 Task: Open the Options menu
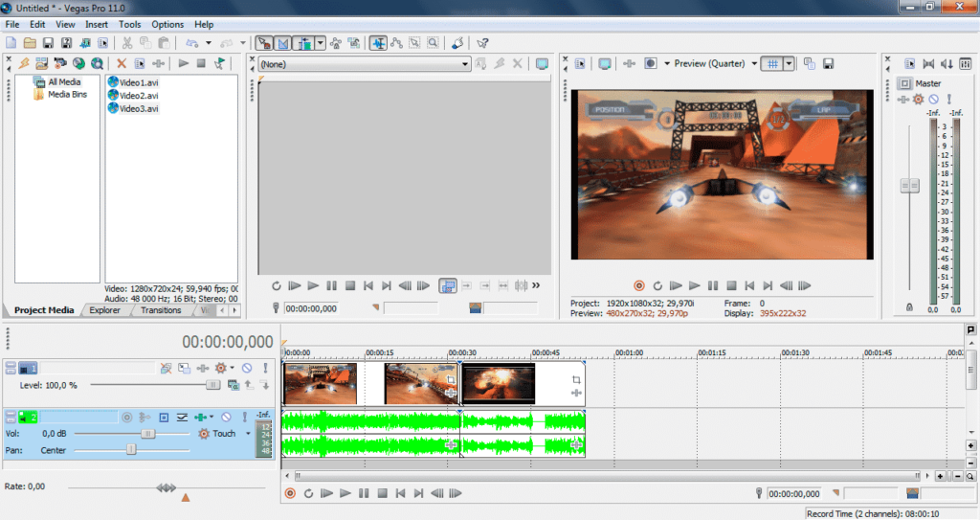pyautogui.click(x=167, y=24)
